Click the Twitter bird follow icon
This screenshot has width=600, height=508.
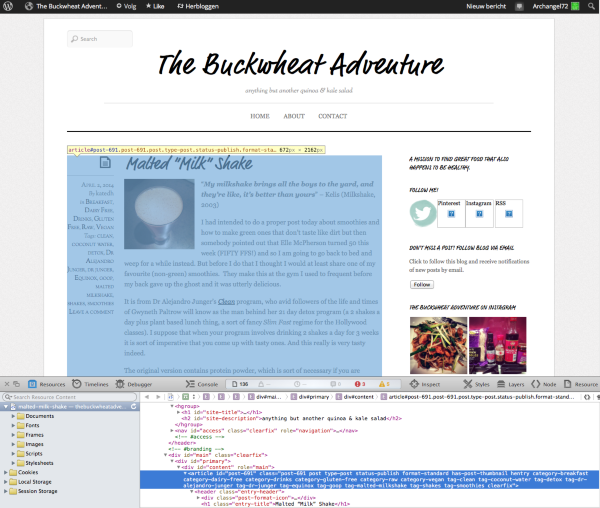tap(423, 213)
